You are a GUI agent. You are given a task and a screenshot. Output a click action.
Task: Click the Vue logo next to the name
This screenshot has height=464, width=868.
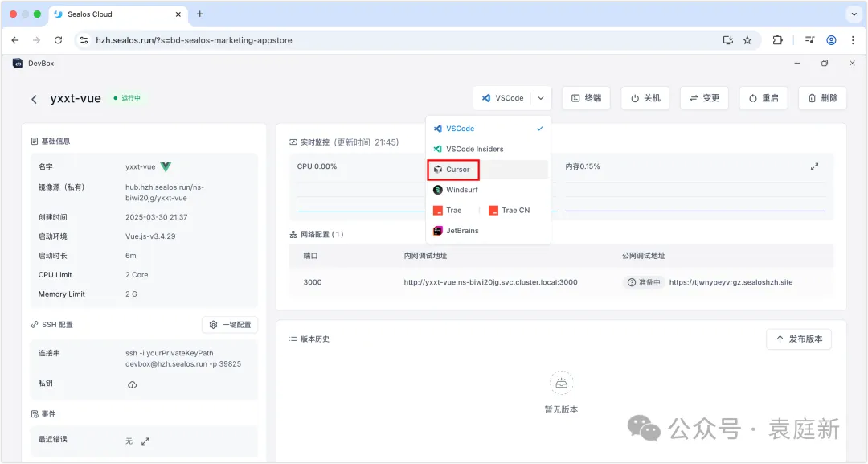coord(166,166)
